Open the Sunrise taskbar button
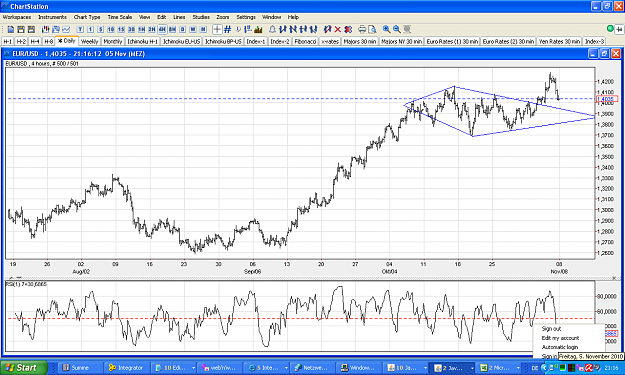Viewport: 625px width, 375px height. point(80,368)
